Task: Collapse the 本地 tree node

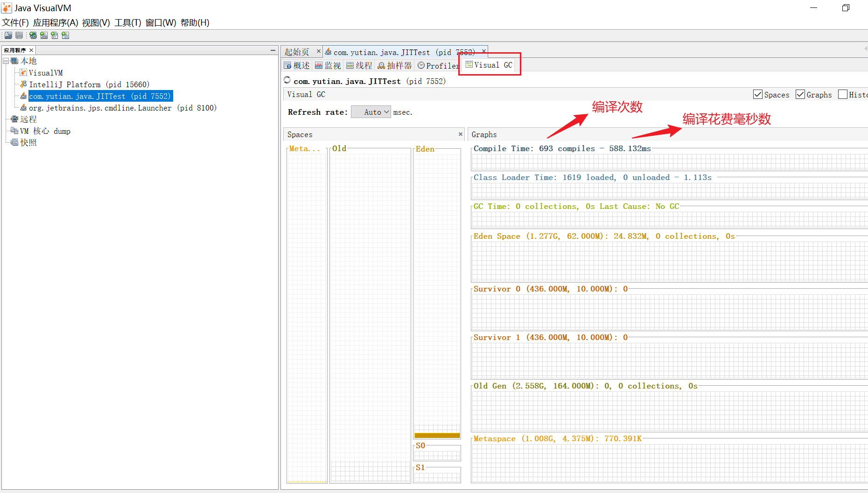Action: click(6, 61)
